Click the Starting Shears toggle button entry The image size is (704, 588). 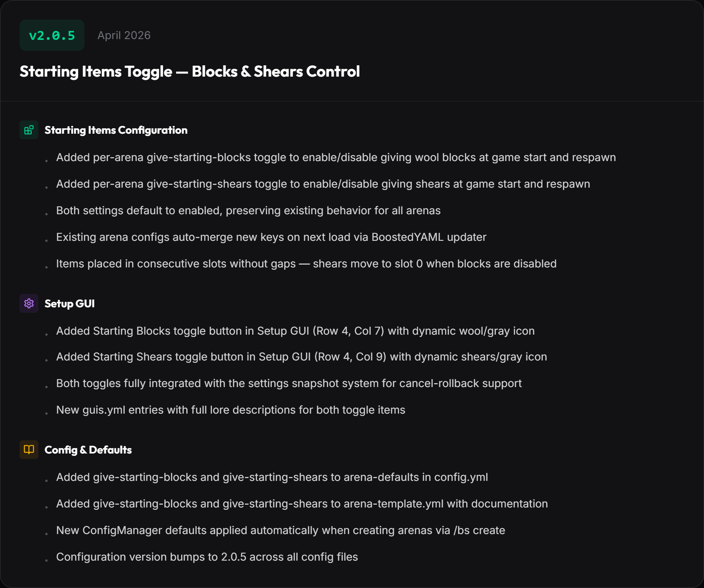302,357
